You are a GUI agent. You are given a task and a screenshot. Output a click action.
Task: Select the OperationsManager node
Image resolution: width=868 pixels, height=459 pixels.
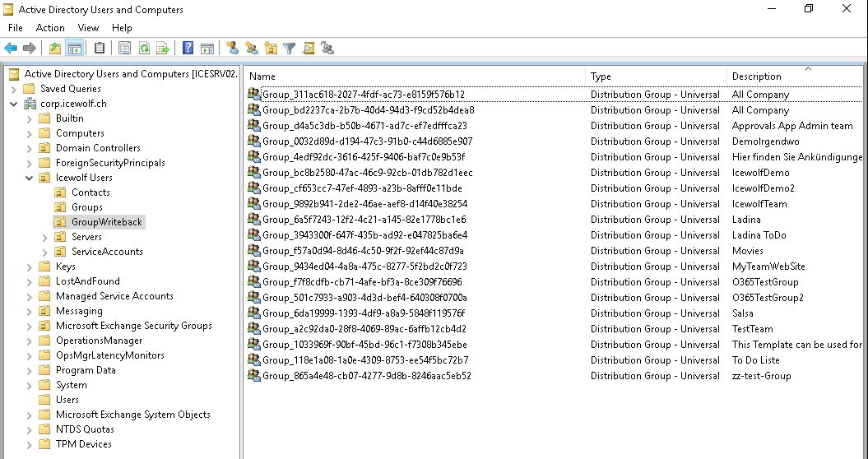[x=99, y=341]
